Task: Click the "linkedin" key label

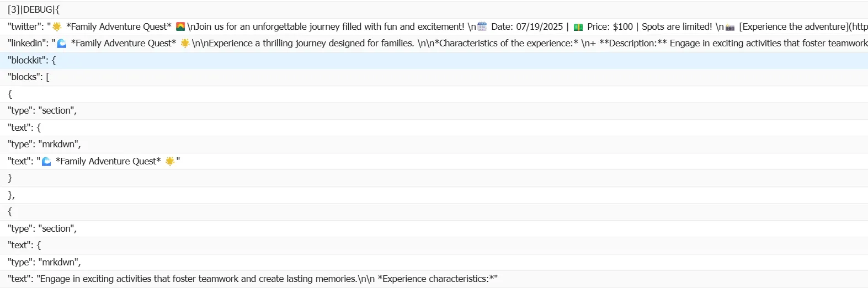Action: coord(28,44)
